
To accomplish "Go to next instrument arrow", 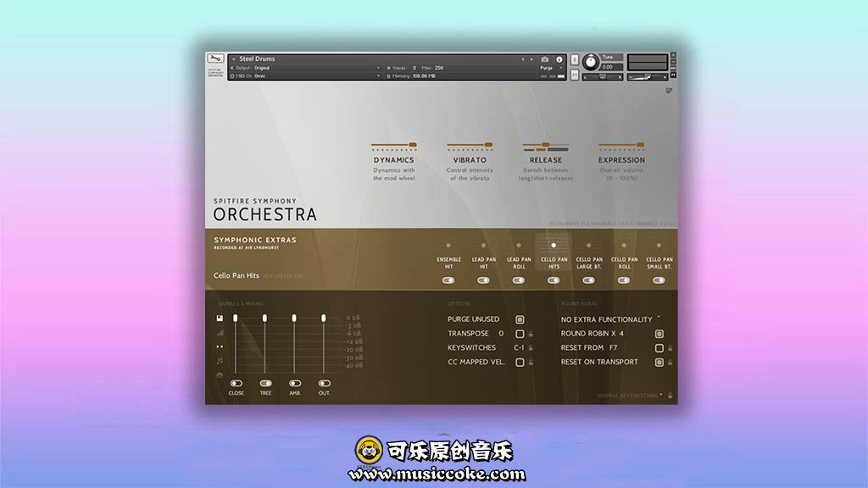I will 531,59.
